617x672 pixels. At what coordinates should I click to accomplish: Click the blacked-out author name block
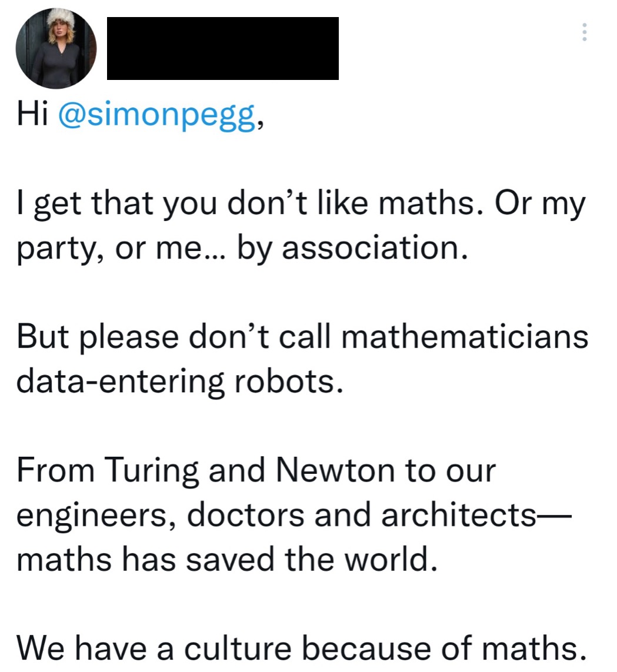222,49
